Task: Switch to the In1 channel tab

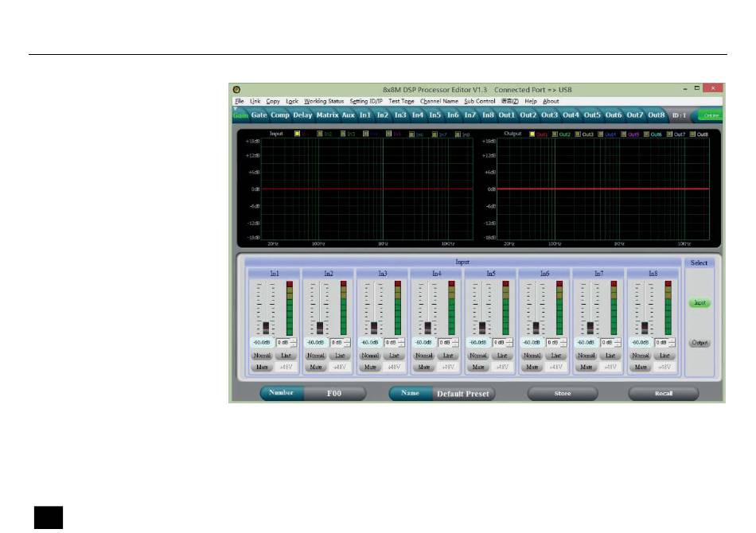Action: coord(365,115)
